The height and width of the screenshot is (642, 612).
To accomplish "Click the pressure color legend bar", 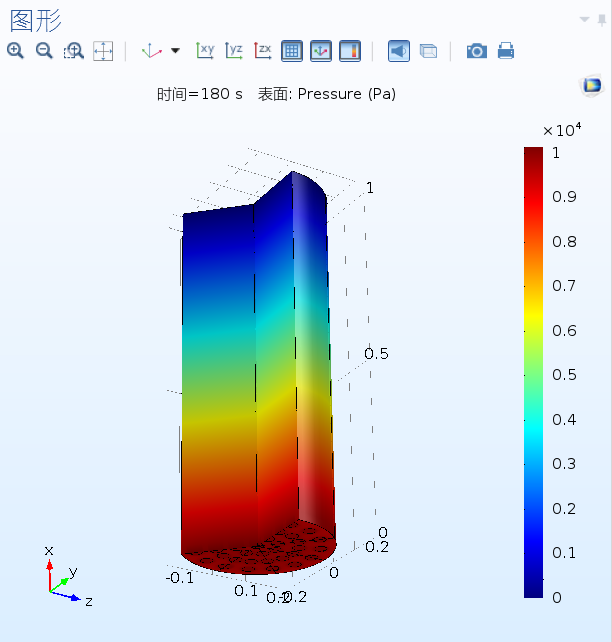I will click(x=533, y=372).
